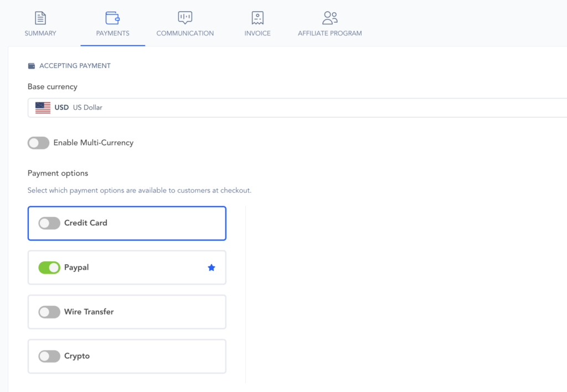The image size is (567, 392).
Task: Enable the Multi-Currency toggle
Action: coord(39,143)
